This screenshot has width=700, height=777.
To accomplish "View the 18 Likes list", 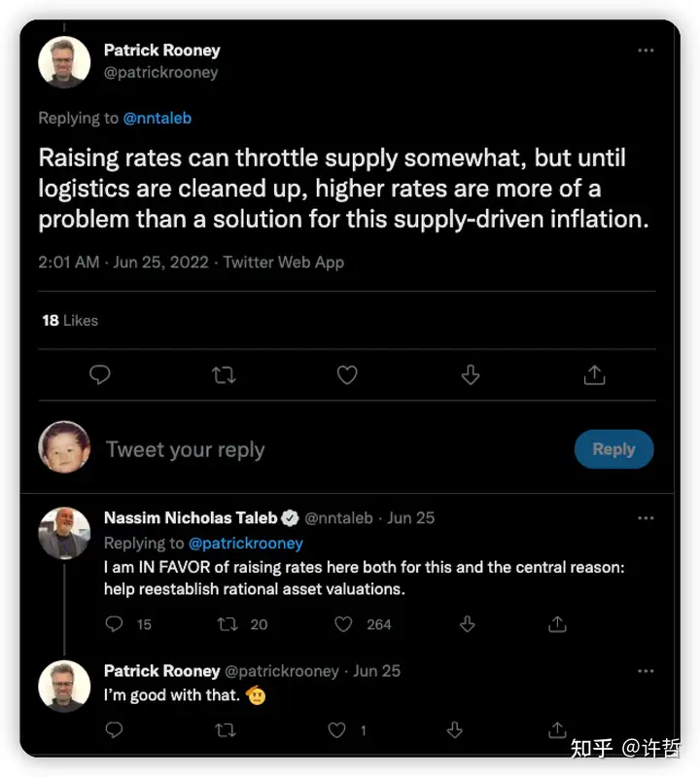I will coord(70,320).
